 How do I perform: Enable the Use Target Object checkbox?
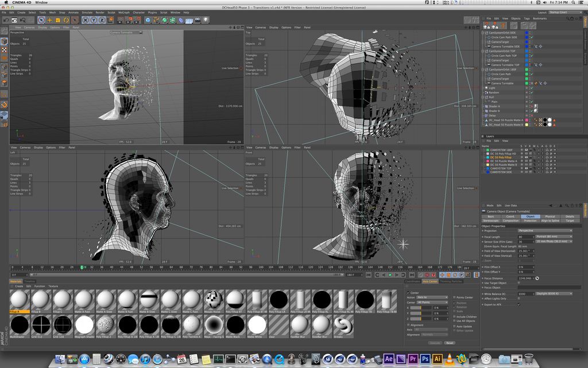coord(519,283)
